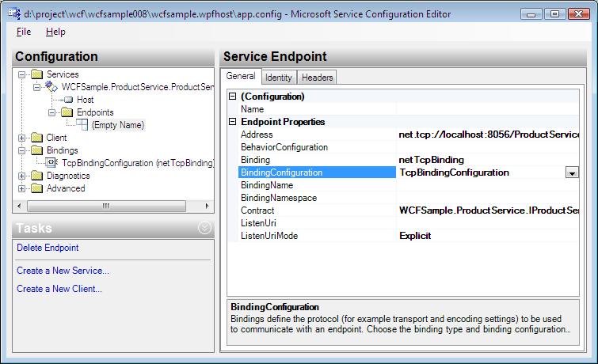
Task: Click the Bindings folder icon
Action: [x=37, y=150]
